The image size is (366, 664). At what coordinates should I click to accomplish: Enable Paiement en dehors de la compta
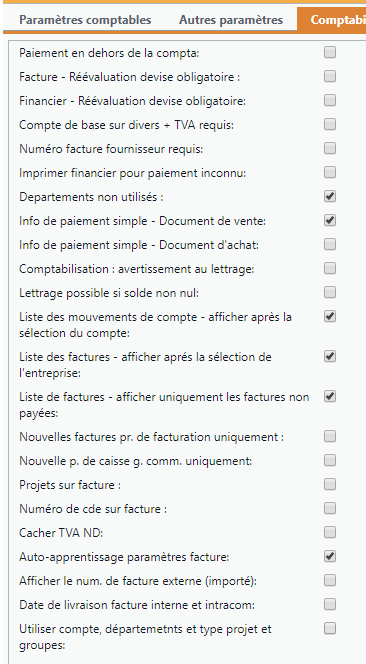330,53
